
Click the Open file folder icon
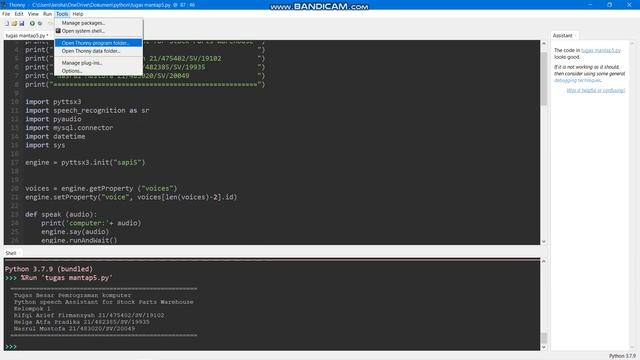pos(14,24)
